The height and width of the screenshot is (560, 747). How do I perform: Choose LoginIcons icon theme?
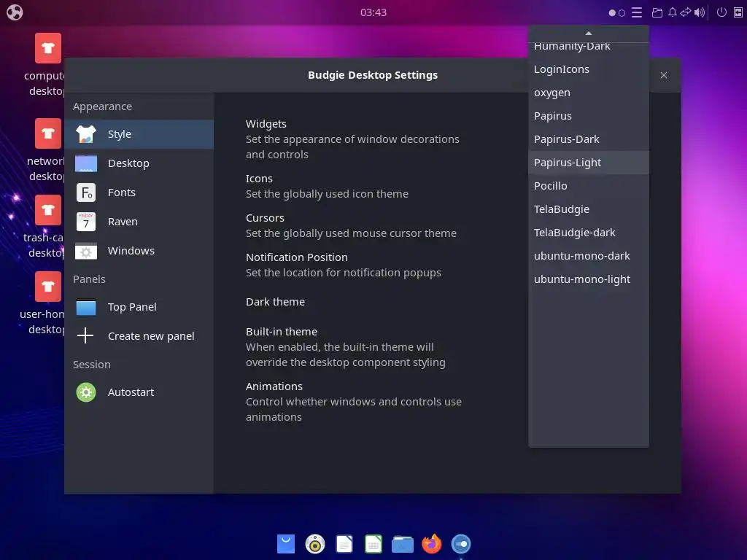589,69
